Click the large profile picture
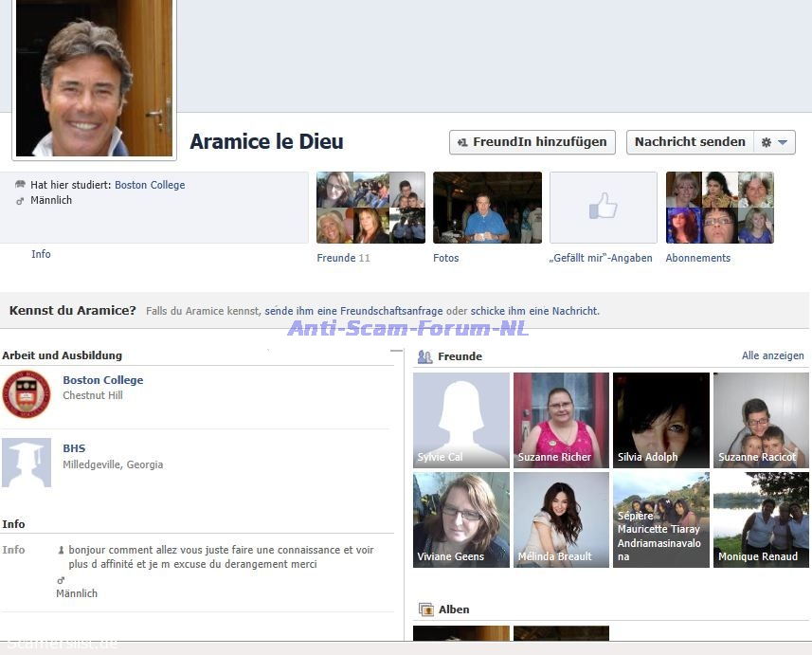812x655 pixels. point(94,78)
